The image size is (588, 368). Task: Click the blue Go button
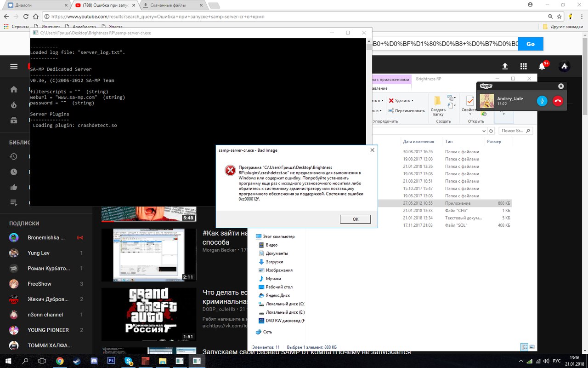pos(531,44)
